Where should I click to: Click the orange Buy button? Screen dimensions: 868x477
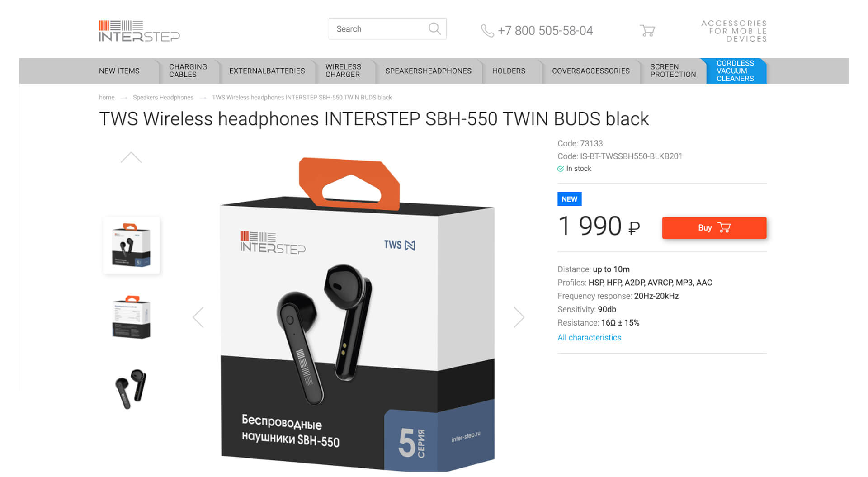click(714, 228)
